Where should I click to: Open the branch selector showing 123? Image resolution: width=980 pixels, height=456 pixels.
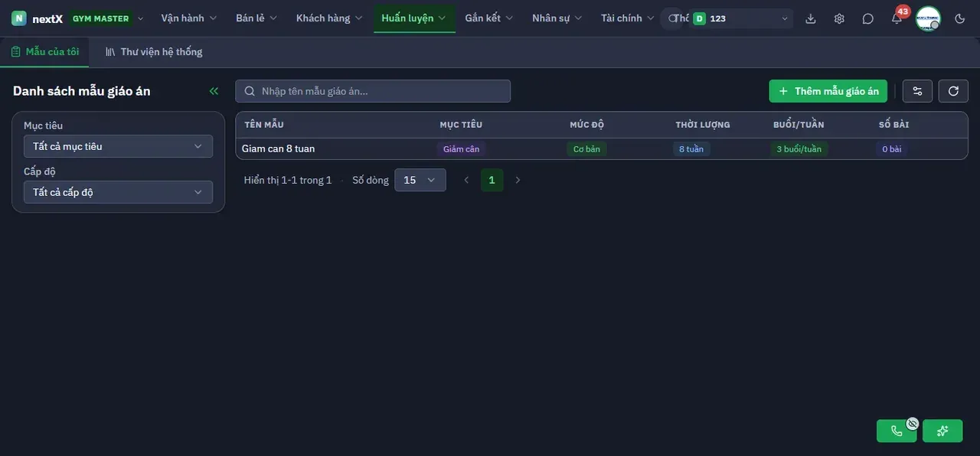point(740,18)
